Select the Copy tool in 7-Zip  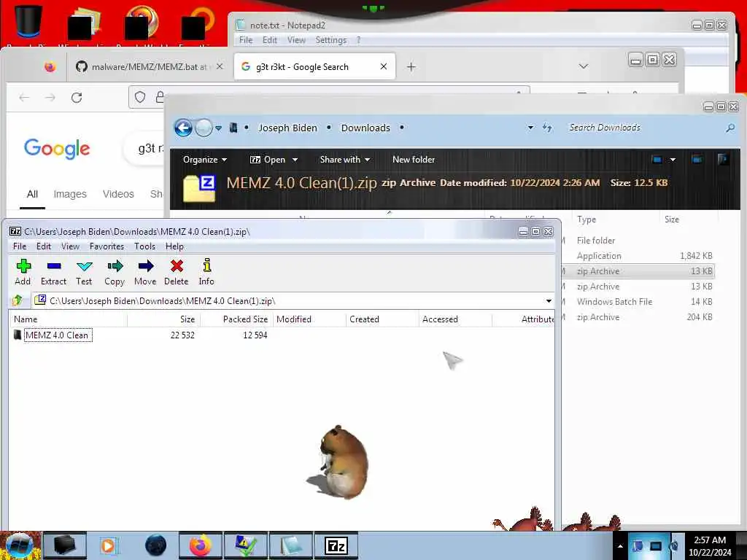point(115,273)
